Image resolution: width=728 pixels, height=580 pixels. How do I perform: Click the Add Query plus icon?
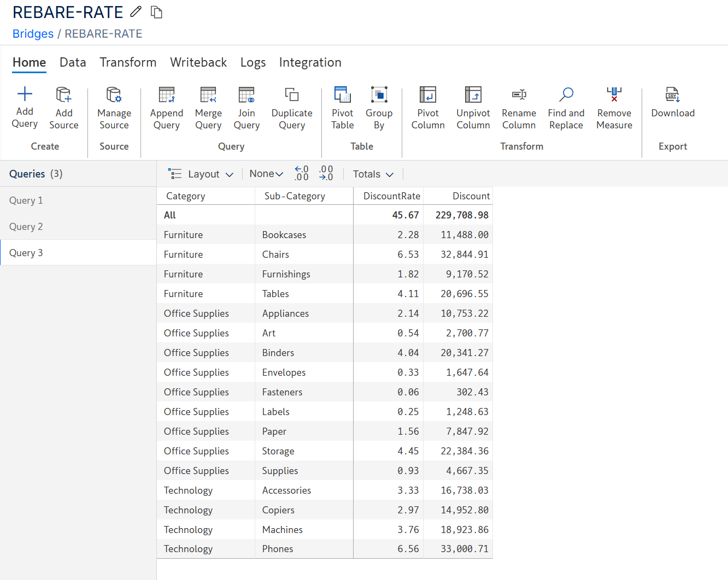pyautogui.click(x=25, y=94)
